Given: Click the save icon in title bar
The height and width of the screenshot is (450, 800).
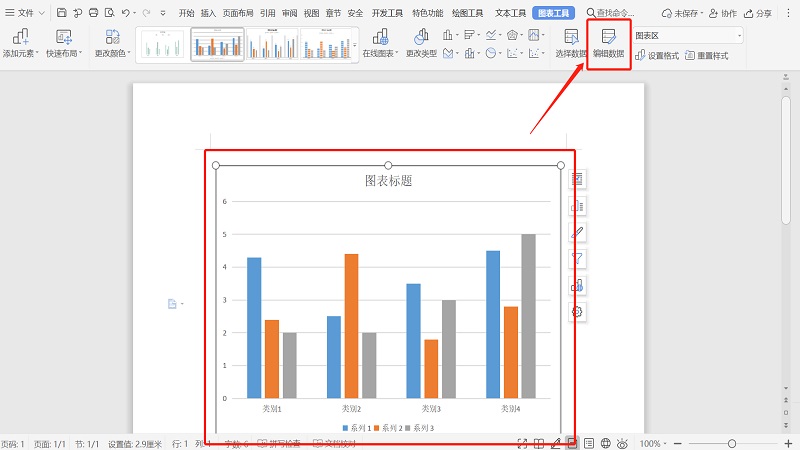Looking at the screenshot, I should click(x=62, y=13).
